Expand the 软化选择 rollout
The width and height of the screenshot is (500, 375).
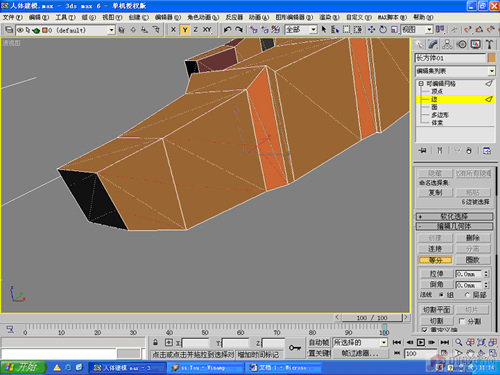[x=454, y=217]
